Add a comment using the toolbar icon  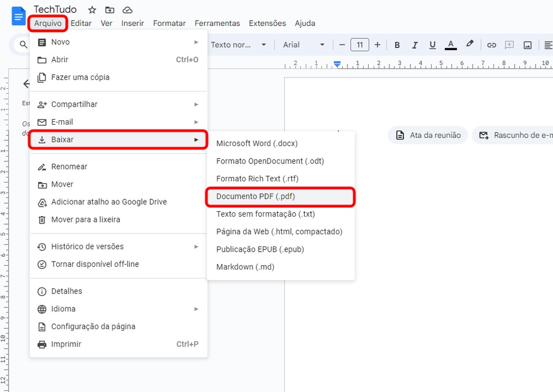(x=509, y=44)
